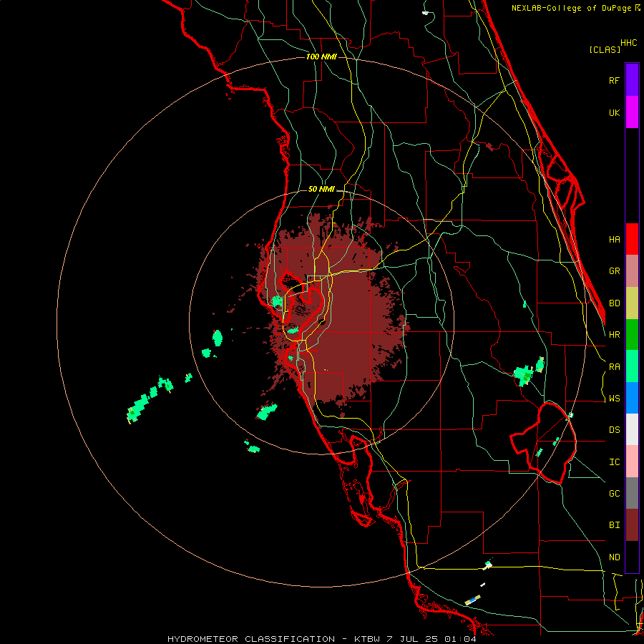Click the RF legend label
This screenshot has width=644, height=644.
pyautogui.click(x=614, y=80)
